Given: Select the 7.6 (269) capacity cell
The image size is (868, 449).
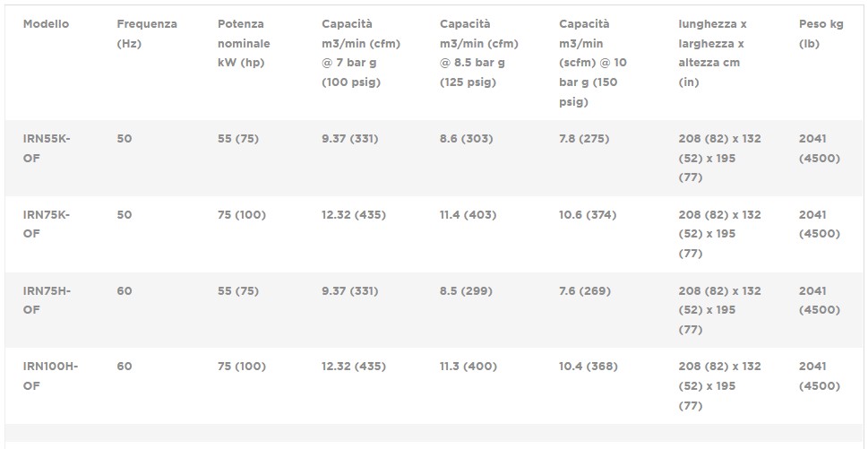Looking at the screenshot, I should [x=585, y=291].
